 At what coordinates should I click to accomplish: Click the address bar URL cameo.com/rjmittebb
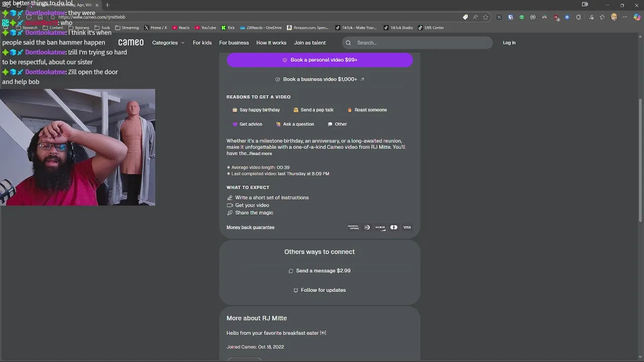[x=92, y=17]
